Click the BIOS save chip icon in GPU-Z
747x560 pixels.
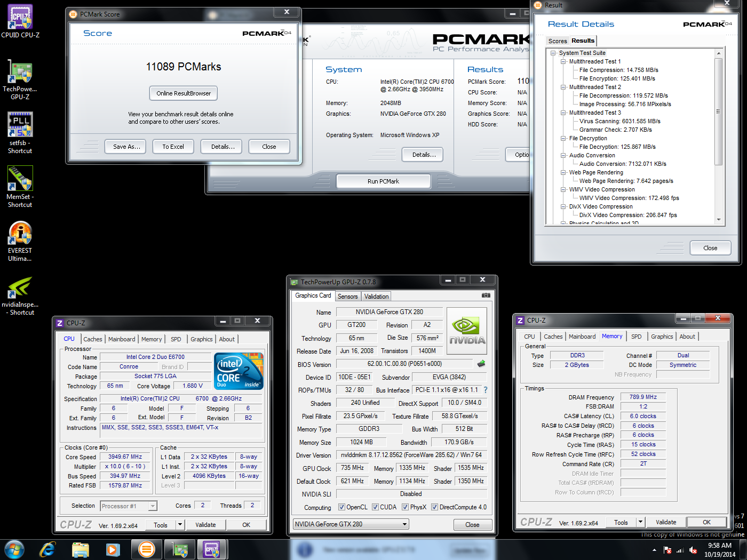pyautogui.click(x=481, y=364)
